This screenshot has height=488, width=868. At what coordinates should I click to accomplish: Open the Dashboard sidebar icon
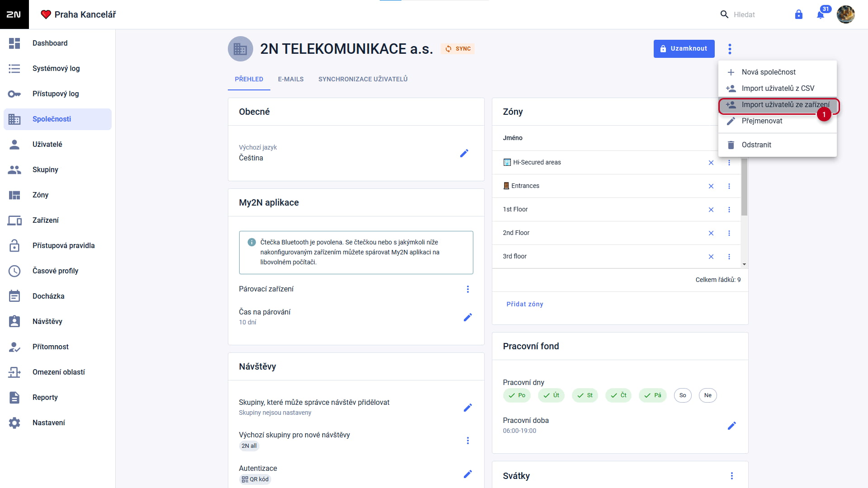click(14, 43)
